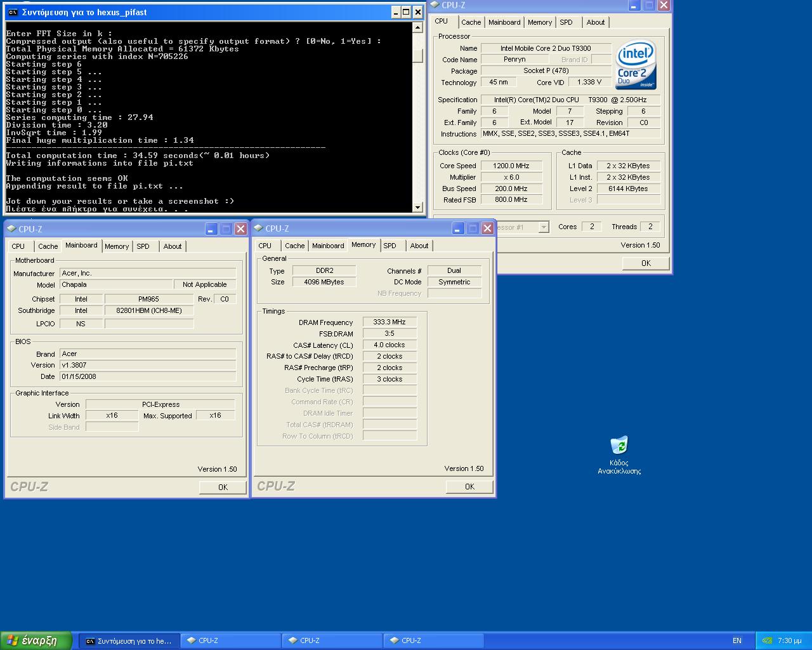Select CPU tab in the Memory window
The width and height of the screenshot is (812, 650).
click(x=265, y=246)
